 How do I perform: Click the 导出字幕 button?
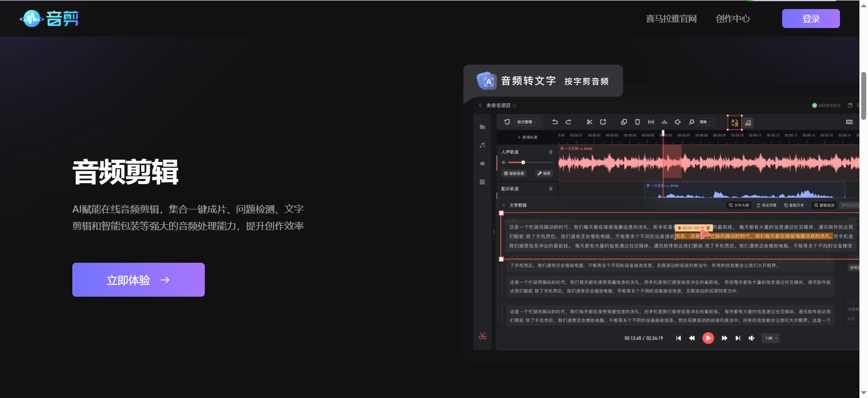pyautogui.click(x=766, y=205)
